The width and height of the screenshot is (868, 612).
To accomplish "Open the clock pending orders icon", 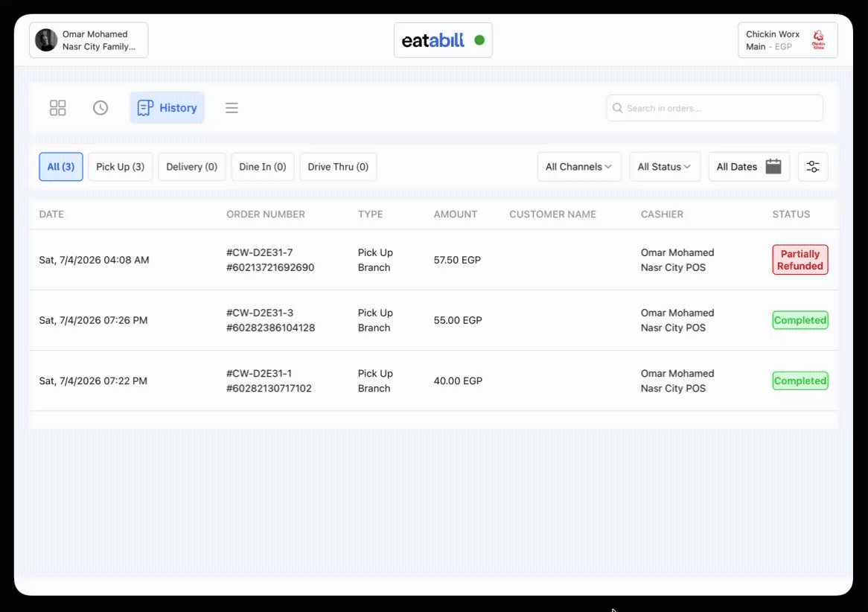I will (x=100, y=107).
